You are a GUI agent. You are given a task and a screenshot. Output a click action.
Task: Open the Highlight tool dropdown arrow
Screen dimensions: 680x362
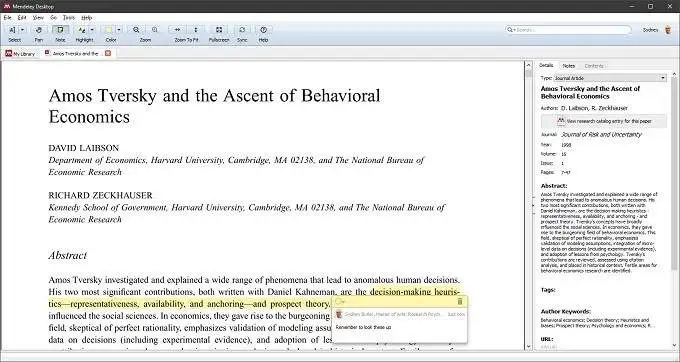[92, 30]
